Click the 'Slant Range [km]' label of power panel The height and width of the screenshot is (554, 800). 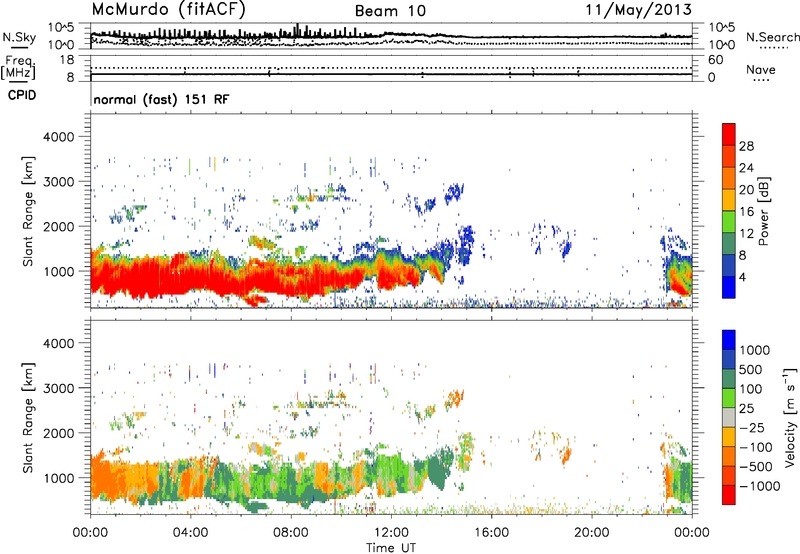coord(28,211)
